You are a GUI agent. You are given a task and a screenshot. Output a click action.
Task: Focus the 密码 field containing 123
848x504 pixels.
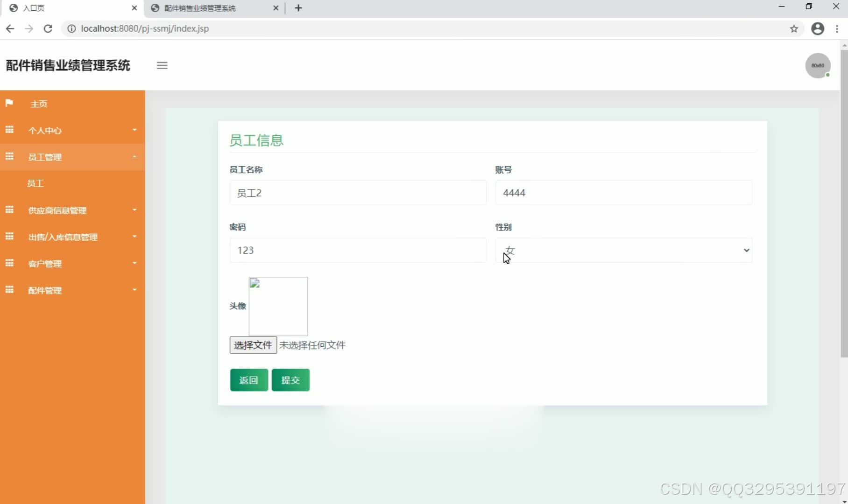(358, 250)
